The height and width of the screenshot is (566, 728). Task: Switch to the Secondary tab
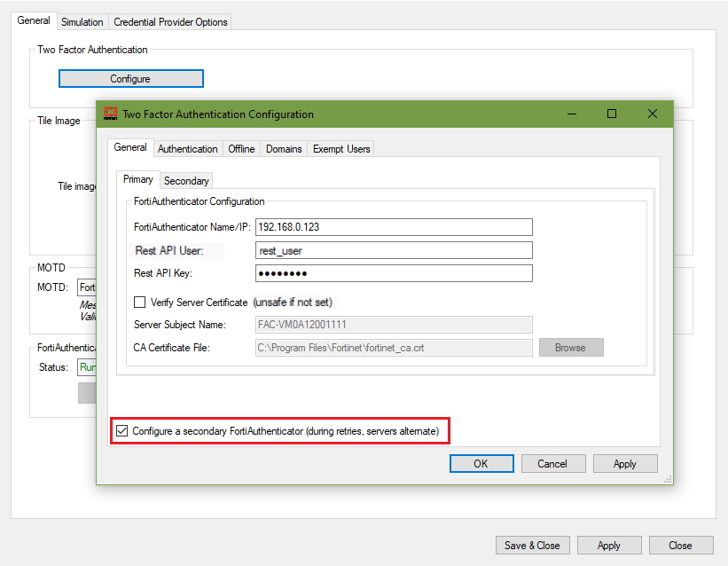[185, 180]
